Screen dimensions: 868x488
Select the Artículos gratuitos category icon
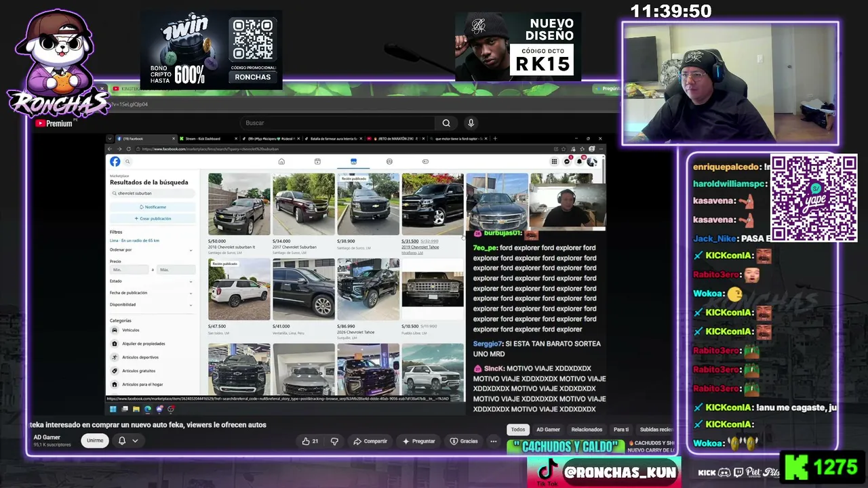[115, 371]
